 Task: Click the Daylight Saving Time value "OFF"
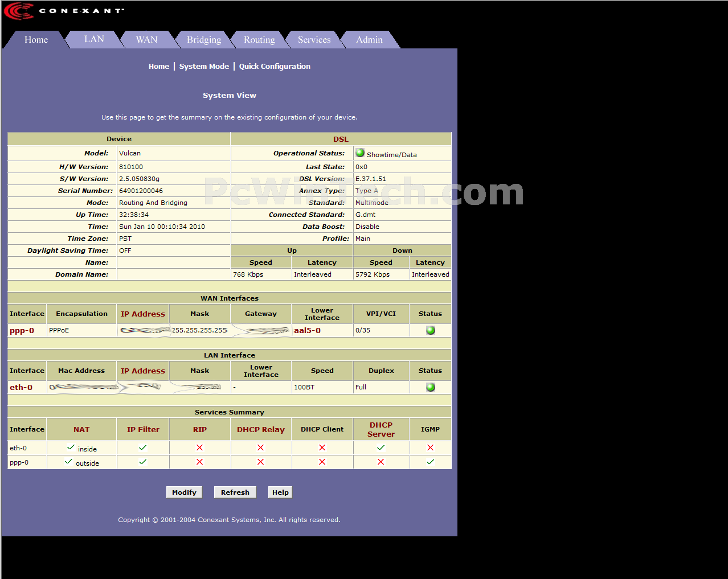click(125, 251)
